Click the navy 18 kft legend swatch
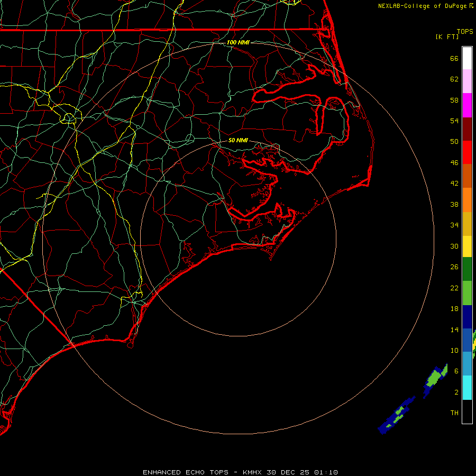Image resolution: width=476 pixels, height=476 pixels. (x=467, y=317)
